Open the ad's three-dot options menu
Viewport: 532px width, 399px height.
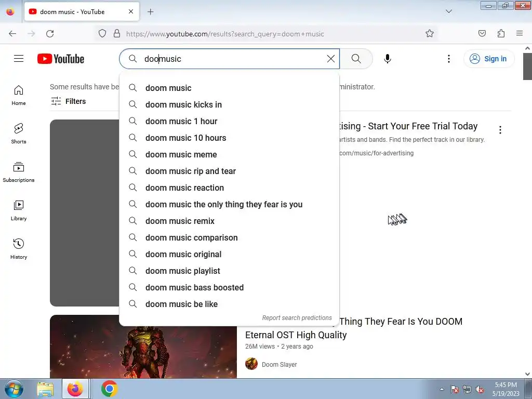click(x=500, y=130)
